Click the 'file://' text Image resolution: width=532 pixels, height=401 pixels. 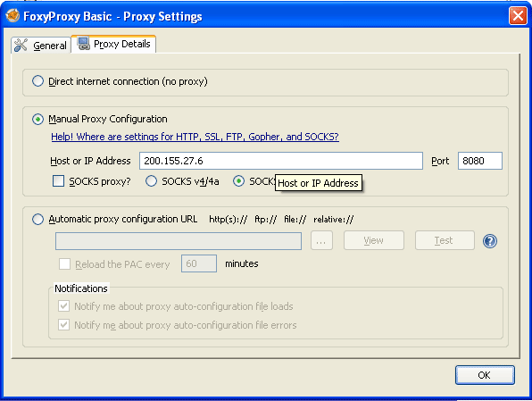[295, 220]
